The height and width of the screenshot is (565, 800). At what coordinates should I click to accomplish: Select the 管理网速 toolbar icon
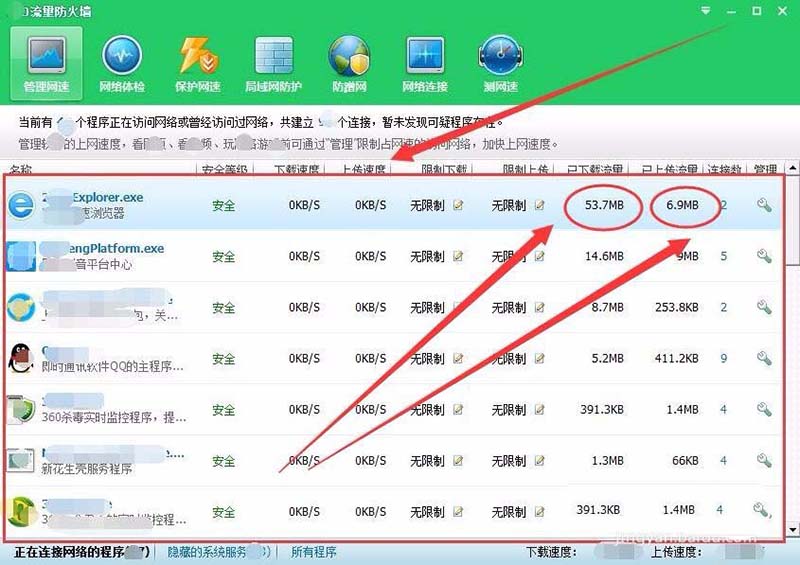(48, 62)
